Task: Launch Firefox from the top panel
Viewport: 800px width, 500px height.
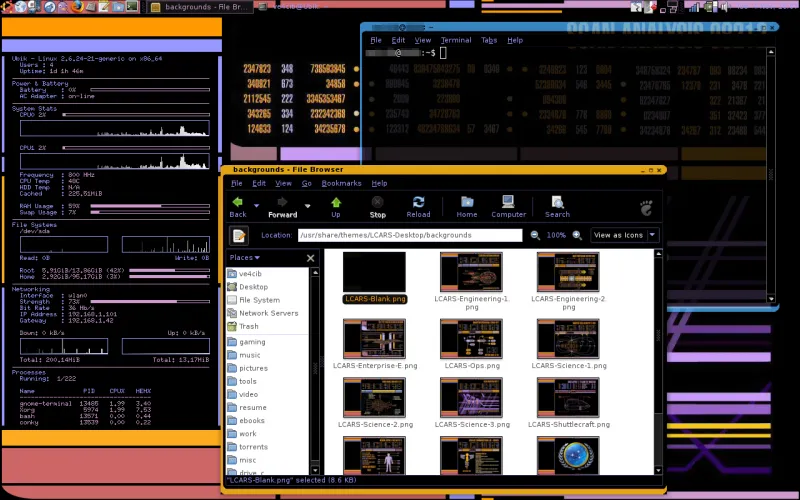Action: [x=78, y=7]
